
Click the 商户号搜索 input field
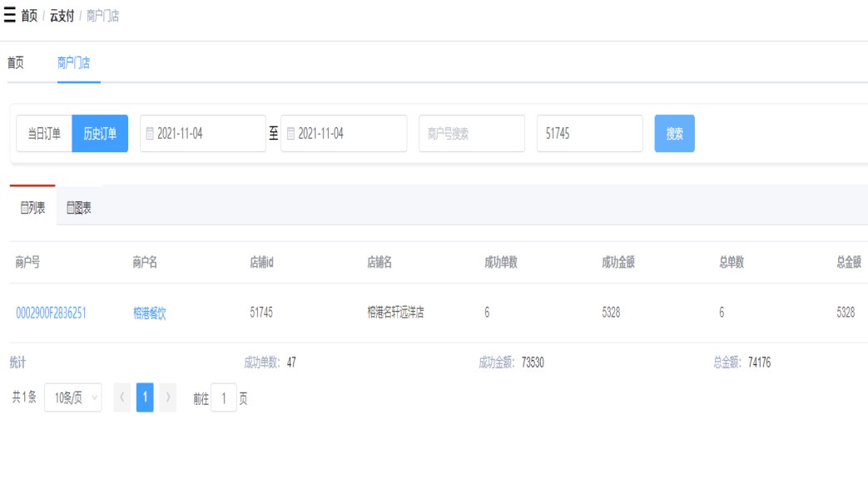point(471,134)
